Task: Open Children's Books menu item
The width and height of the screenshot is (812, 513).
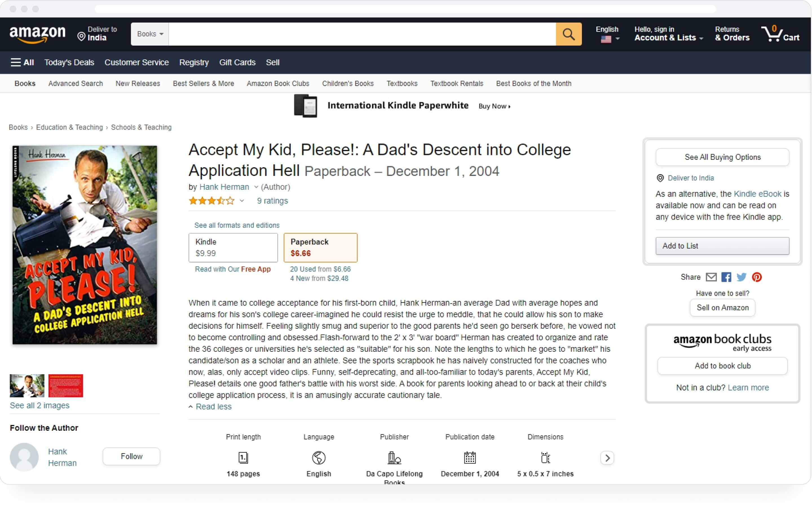Action: (x=348, y=83)
